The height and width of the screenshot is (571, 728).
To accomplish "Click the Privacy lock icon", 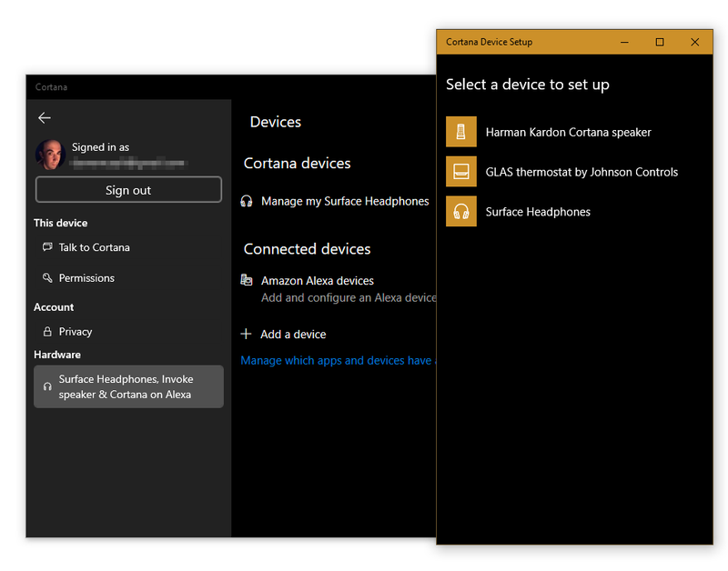I will 47,332.
